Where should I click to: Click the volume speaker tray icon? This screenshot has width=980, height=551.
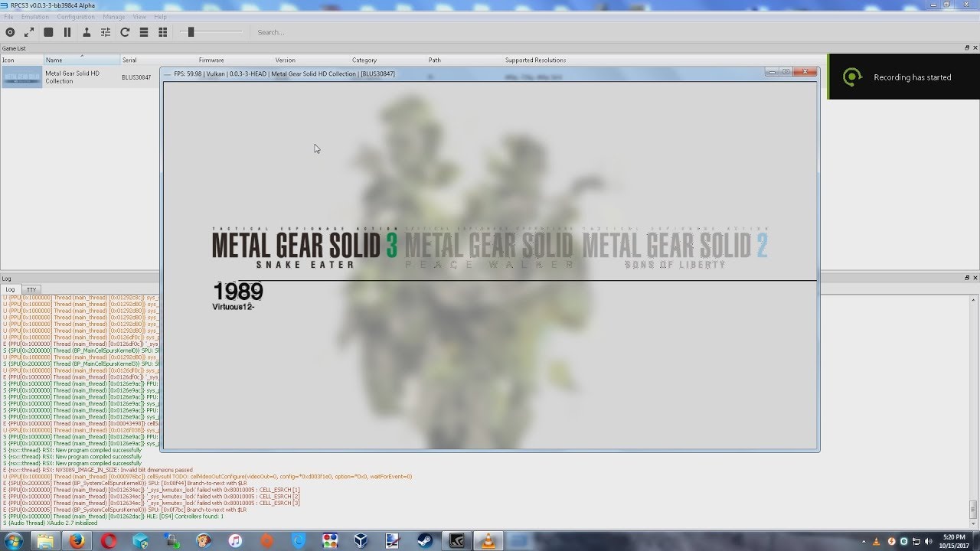click(x=928, y=541)
